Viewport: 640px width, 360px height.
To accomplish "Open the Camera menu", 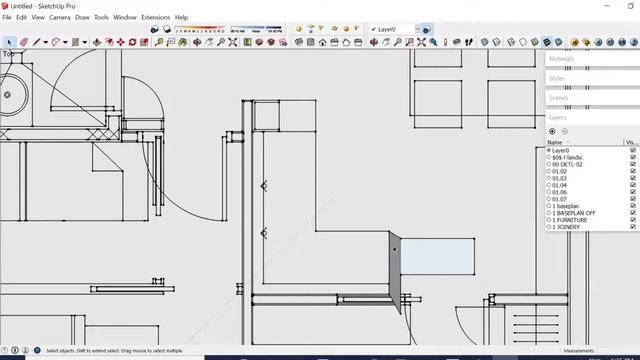I will click(60, 18).
